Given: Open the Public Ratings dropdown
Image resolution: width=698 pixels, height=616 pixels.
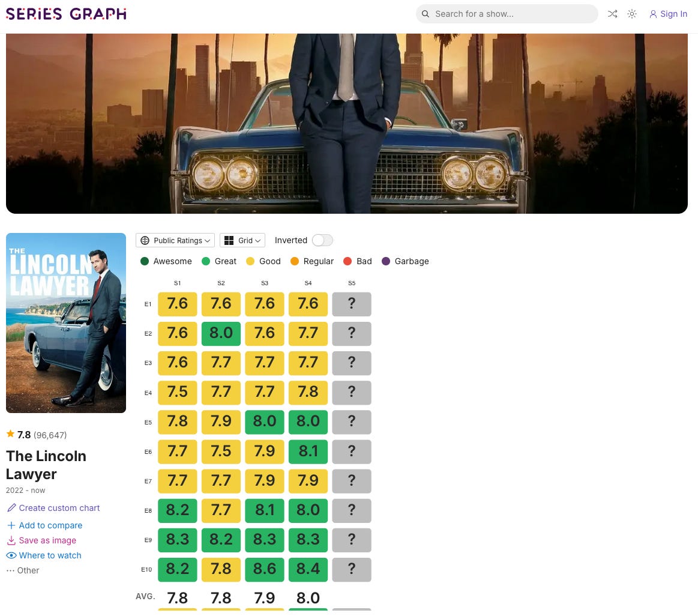Looking at the screenshot, I should pyautogui.click(x=175, y=240).
